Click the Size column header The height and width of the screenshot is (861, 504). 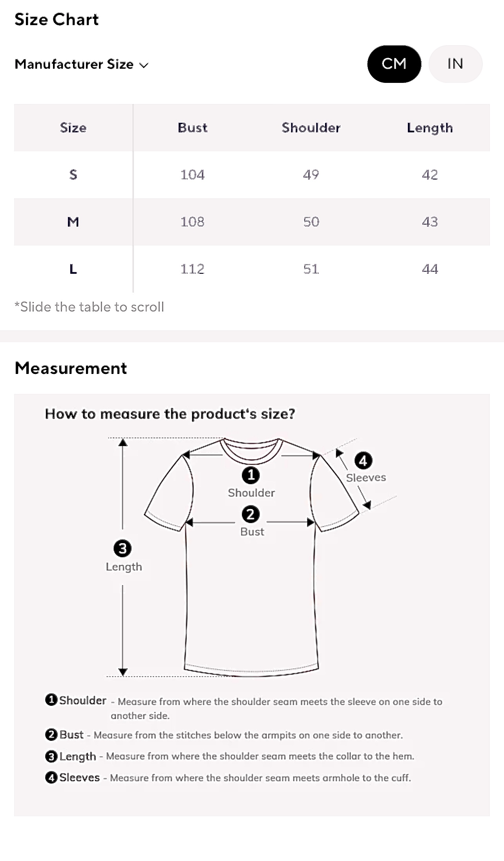(x=73, y=128)
